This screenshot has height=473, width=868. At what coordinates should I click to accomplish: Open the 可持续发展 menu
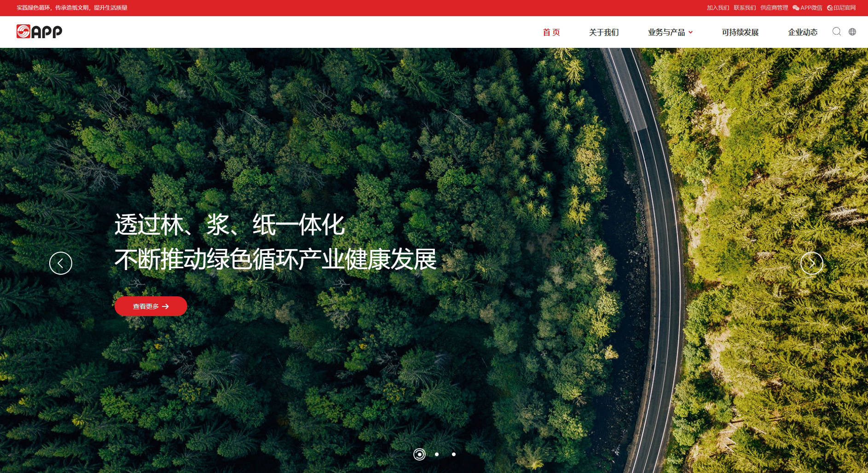[x=740, y=32]
